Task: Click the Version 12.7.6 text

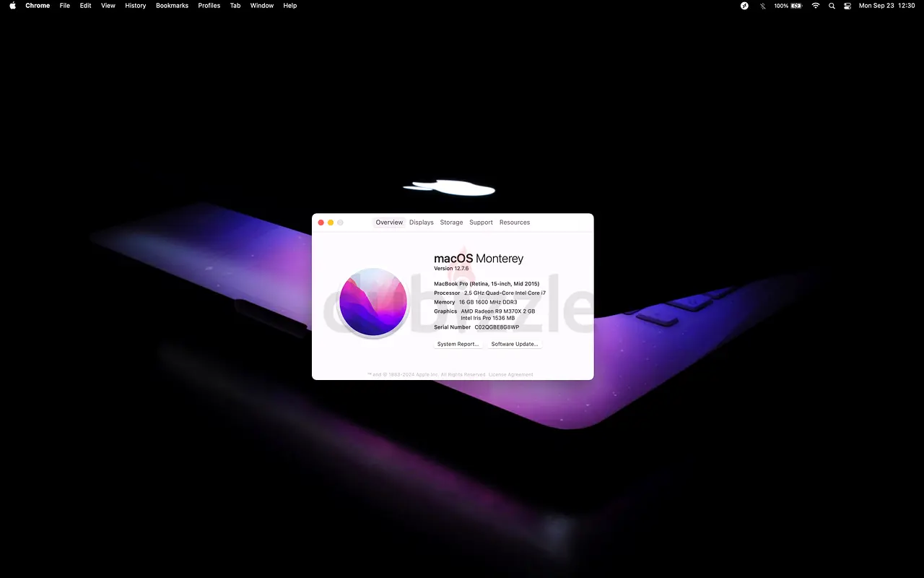Action: click(x=451, y=269)
